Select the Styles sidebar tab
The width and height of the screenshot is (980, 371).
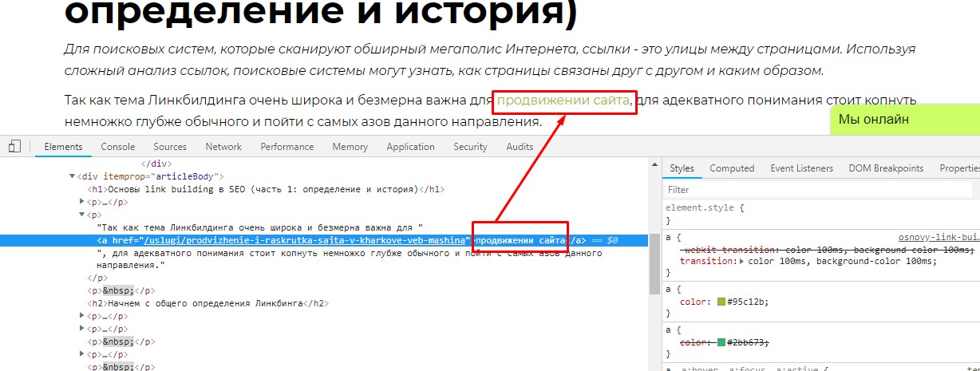[x=682, y=168]
